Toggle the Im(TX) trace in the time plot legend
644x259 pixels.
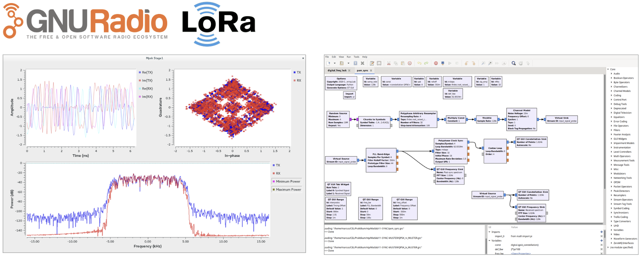146,80
